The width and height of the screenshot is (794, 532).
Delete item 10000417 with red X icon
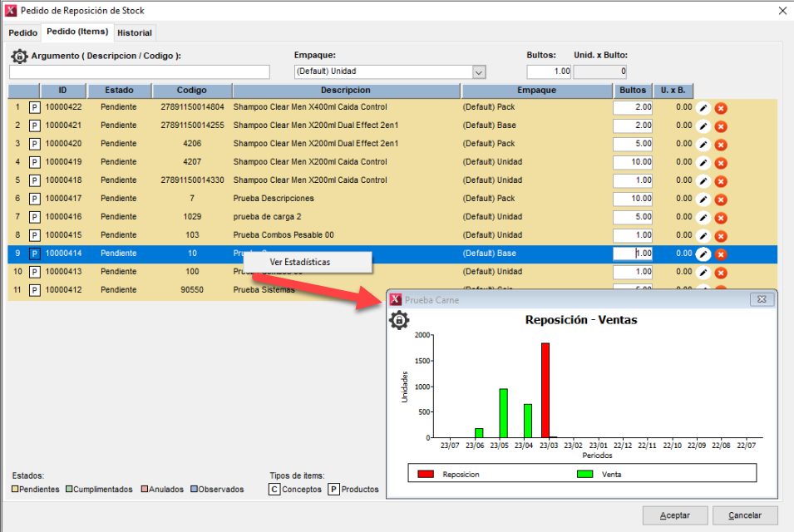click(721, 199)
